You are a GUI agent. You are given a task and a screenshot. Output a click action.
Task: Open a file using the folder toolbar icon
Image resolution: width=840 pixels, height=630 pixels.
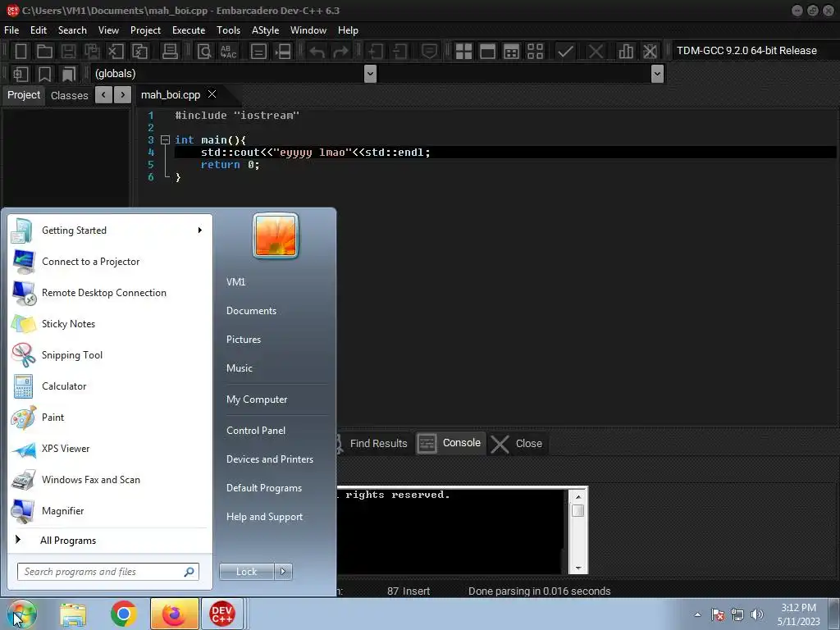(x=44, y=52)
